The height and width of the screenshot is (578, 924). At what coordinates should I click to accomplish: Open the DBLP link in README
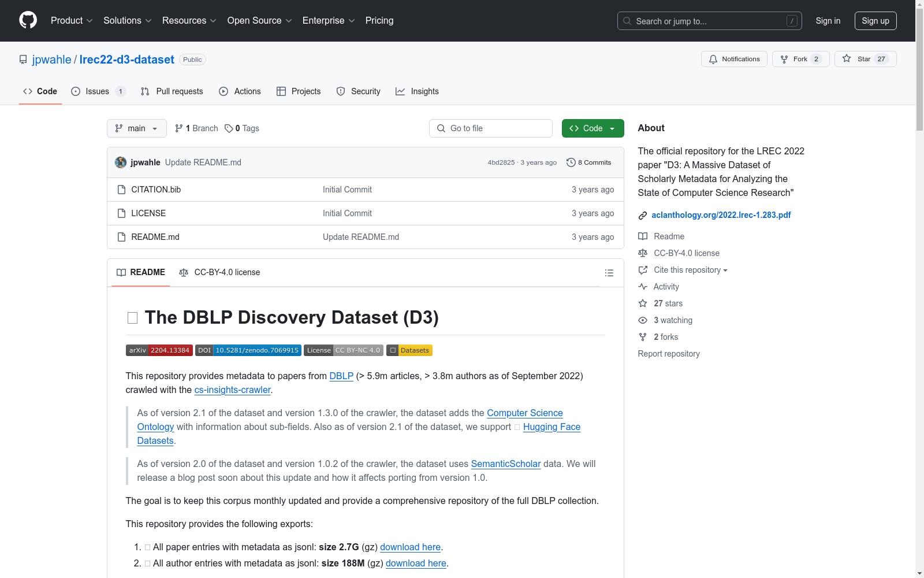(341, 376)
